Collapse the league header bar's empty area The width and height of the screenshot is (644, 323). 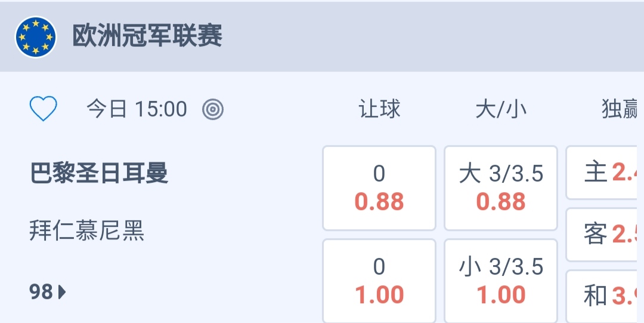pos(429,36)
